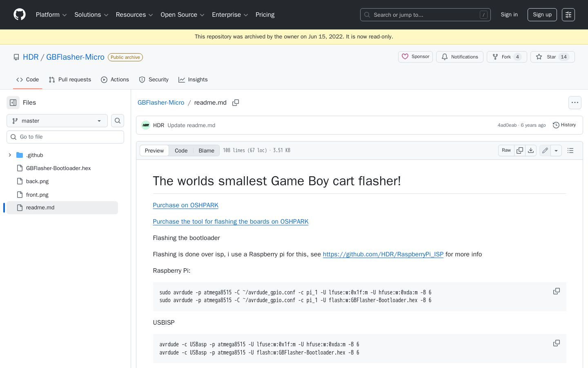Viewport: 588px width, 368px height.
Task: Click the HDR commit author name
Action: (158, 125)
